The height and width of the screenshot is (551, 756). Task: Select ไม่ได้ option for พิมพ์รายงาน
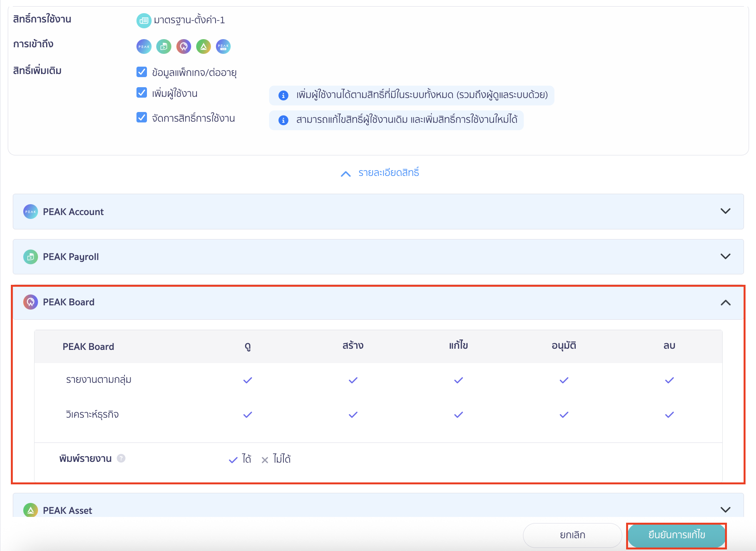[x=276, y=459]
